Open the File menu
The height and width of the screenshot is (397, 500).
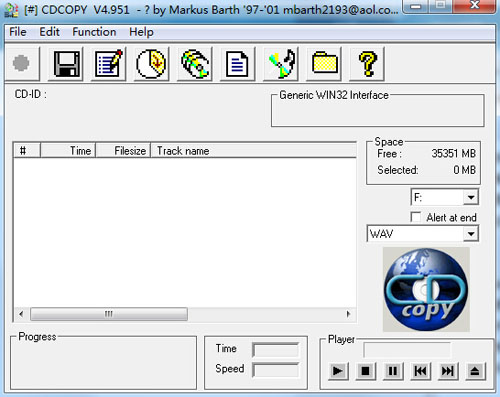(x=18, y=32)
